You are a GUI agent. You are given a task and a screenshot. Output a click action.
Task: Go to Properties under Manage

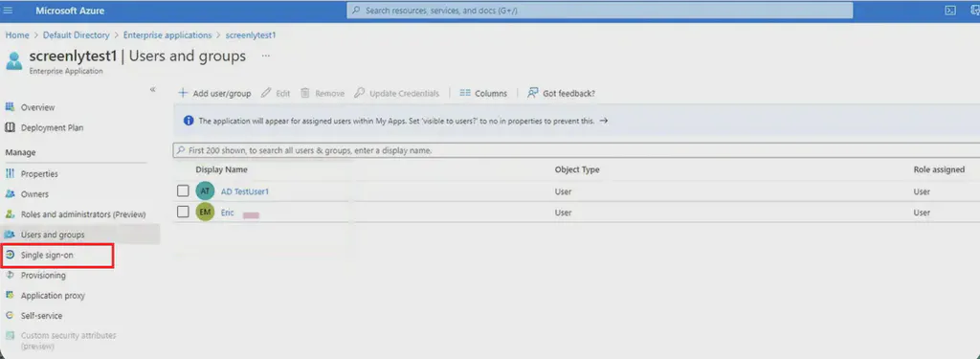pyautogui.click(x=39, y=174)
